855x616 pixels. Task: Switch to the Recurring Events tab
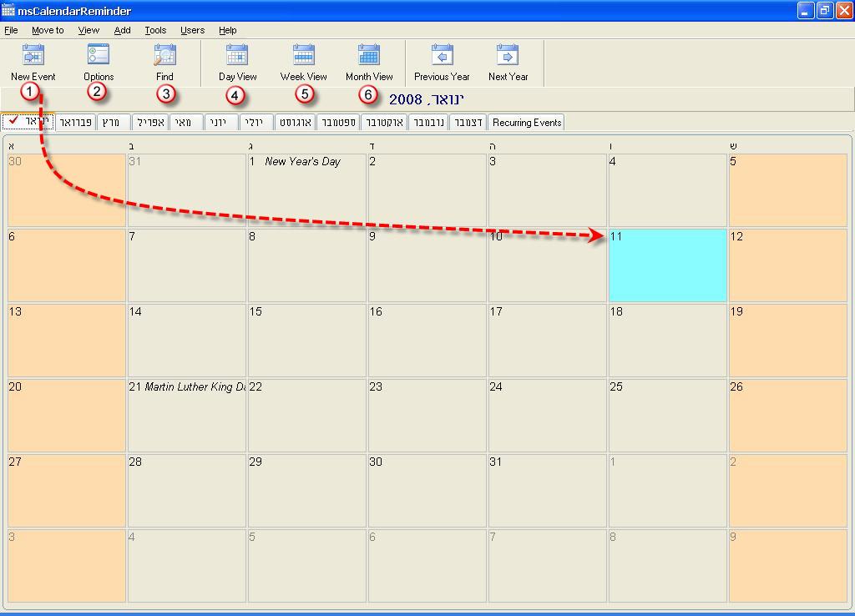point(527,123)
